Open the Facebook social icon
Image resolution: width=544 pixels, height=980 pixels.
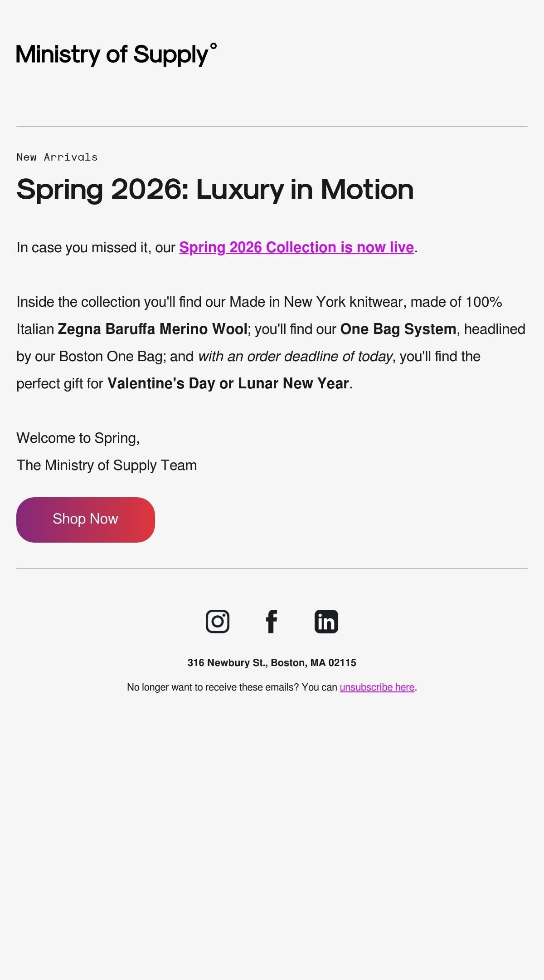pos(272,622)
